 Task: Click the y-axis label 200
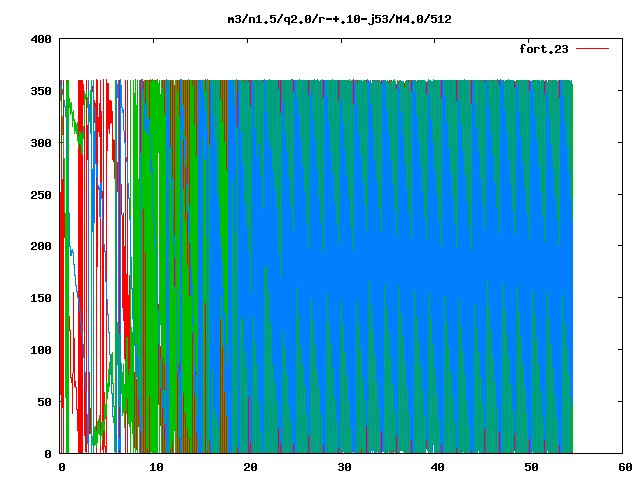(41, 246)
